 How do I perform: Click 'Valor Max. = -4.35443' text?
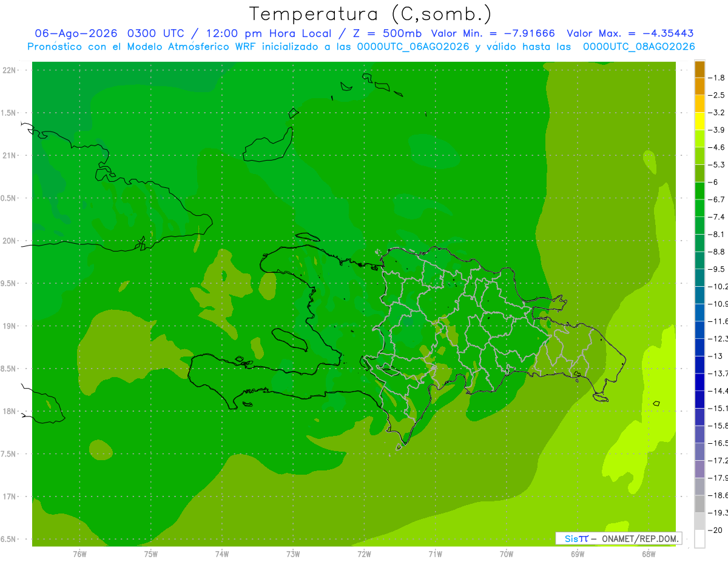(630, 33)
